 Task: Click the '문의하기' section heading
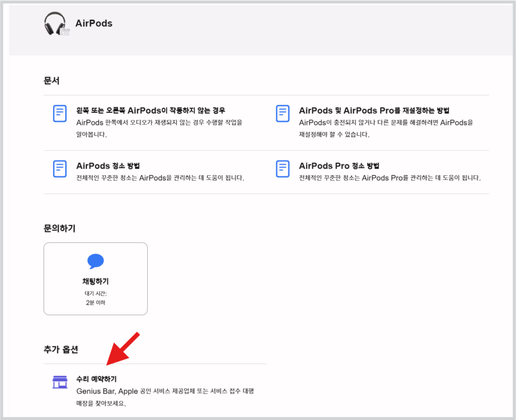tap(59, 228)
